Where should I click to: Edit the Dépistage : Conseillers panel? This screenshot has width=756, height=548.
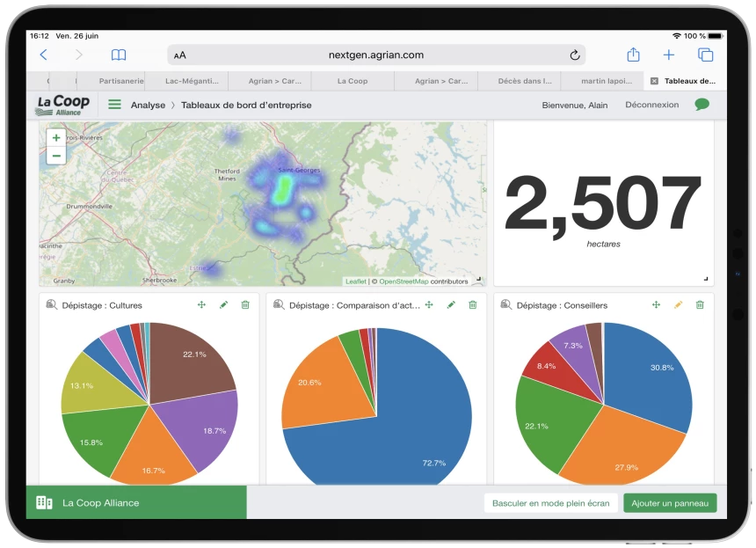pos(678,305)
